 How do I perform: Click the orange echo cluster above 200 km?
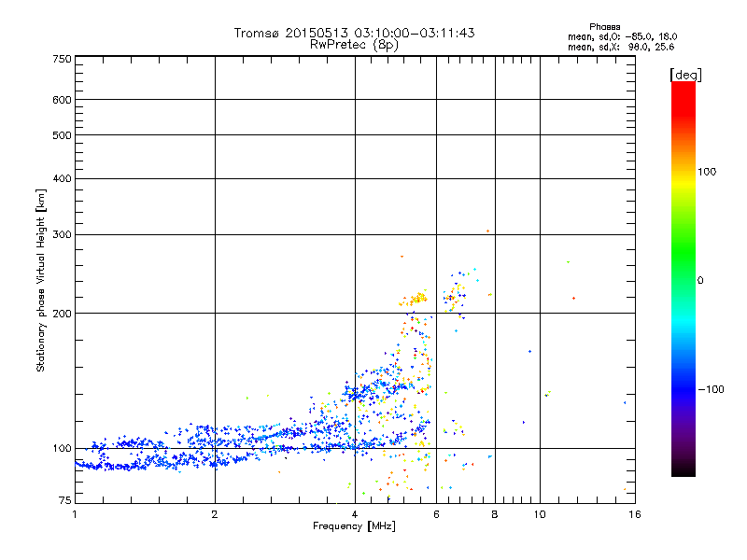(x=414, y=299)
